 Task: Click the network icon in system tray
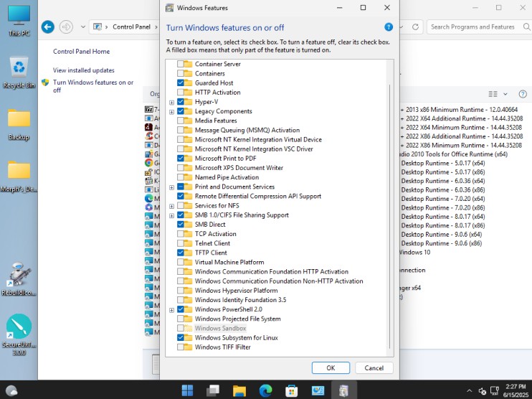tap(495, 391)
